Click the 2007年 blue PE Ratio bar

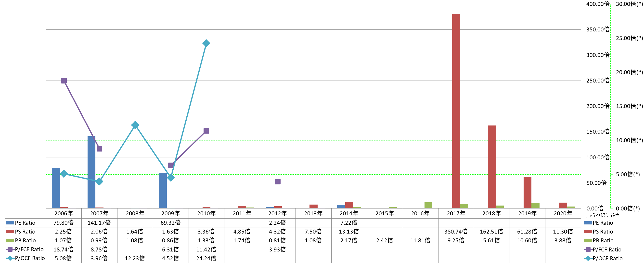(x=91, y=172)
